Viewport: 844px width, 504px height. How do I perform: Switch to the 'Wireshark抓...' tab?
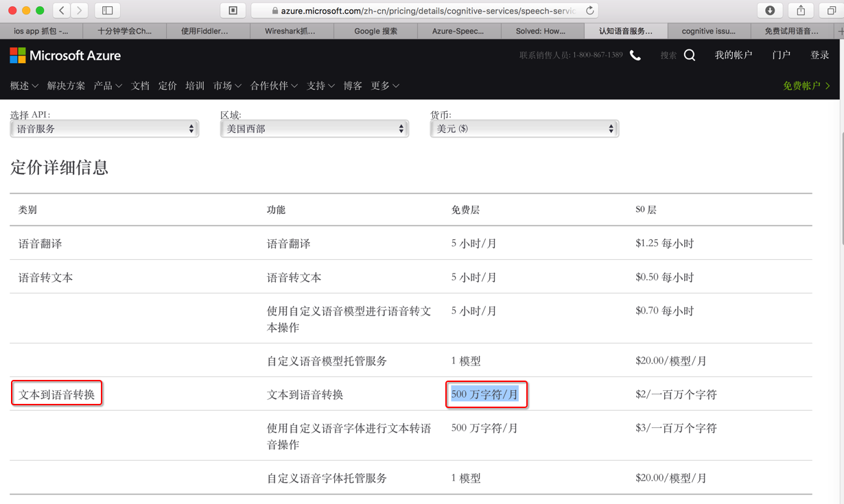(x=290, y=31)
